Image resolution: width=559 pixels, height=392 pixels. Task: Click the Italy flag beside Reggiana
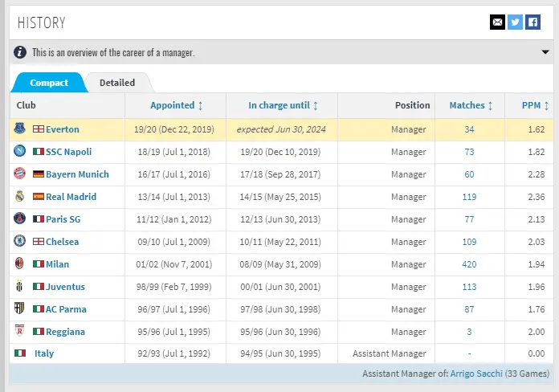38,332
